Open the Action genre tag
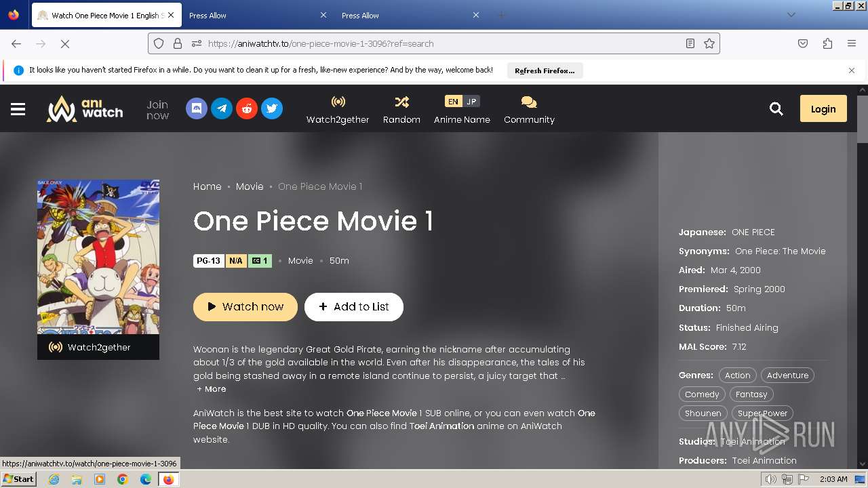Screen dimensions: 868x488 tap(738, 375)
